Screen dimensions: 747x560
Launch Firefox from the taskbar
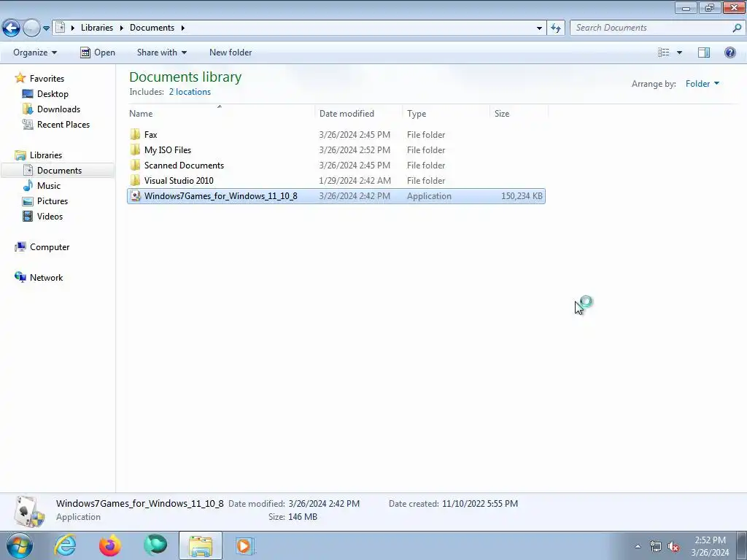(x=110, y=545)
